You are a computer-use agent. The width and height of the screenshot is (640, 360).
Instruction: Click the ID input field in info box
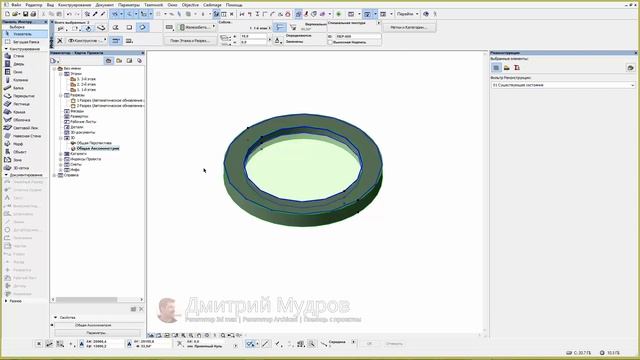[358, 36]
